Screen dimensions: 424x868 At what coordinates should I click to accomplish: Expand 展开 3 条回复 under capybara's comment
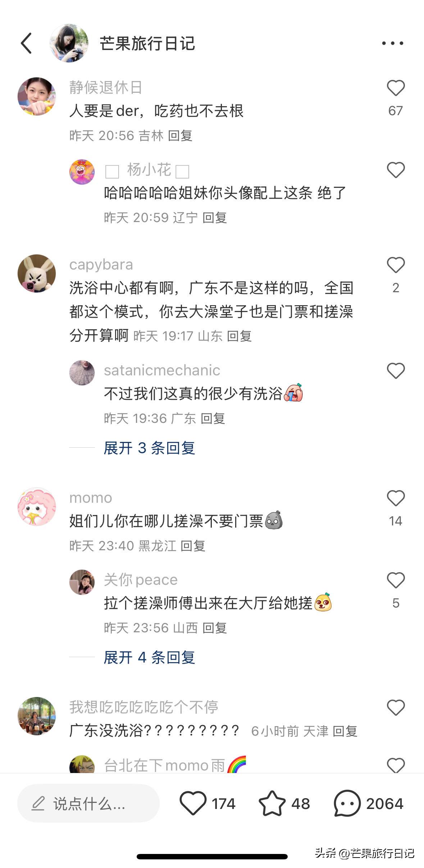(149, 448)
